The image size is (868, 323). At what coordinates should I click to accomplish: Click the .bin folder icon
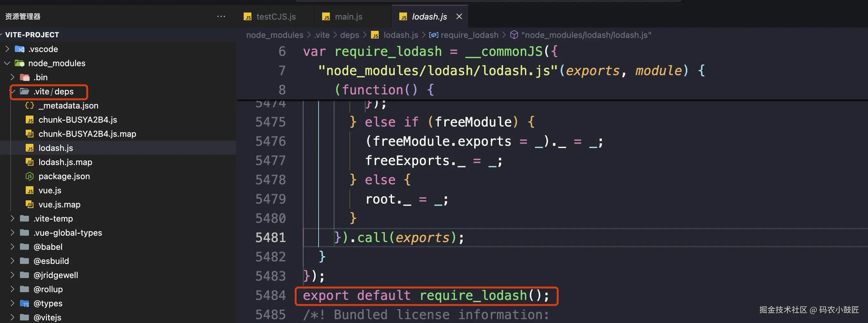tap(25, 77)
